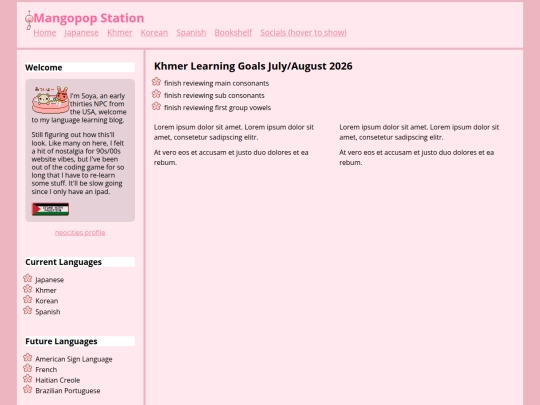The width and height of the screenshot is (540, 405).
Task: Click the 'Still figuring out' paragraph
Action: (x=78, y=163)
